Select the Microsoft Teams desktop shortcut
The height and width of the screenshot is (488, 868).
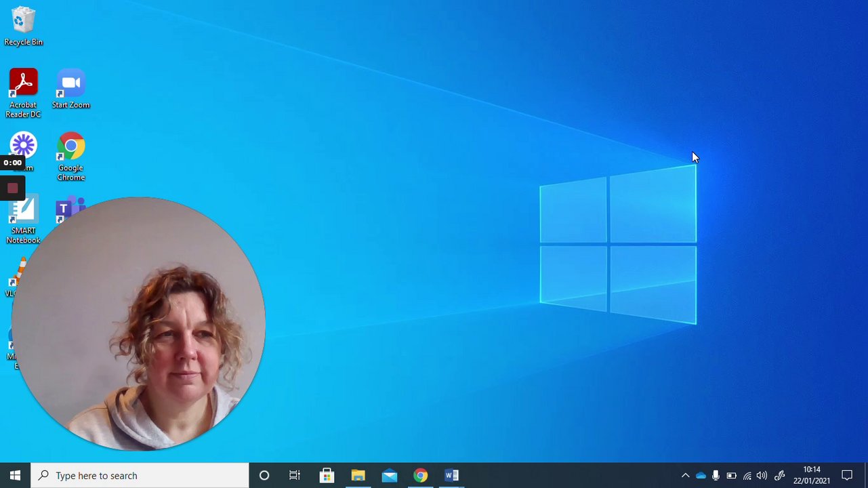pos(70,210)
